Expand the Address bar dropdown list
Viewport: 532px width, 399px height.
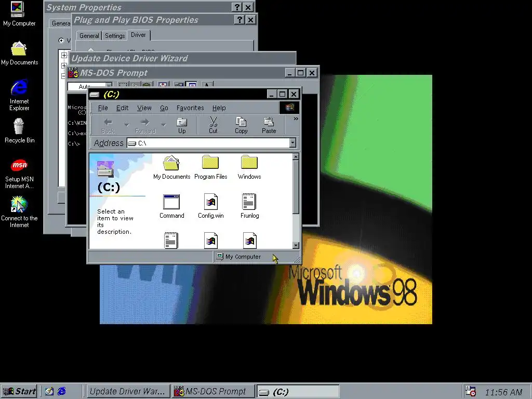click(x=292, y=143)
